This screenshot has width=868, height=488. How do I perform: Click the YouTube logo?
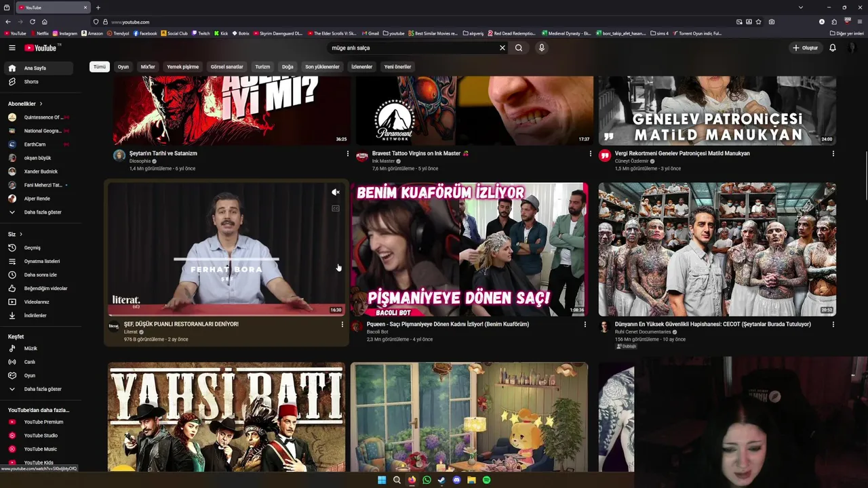pyautogui.click(x=41, y=47)
